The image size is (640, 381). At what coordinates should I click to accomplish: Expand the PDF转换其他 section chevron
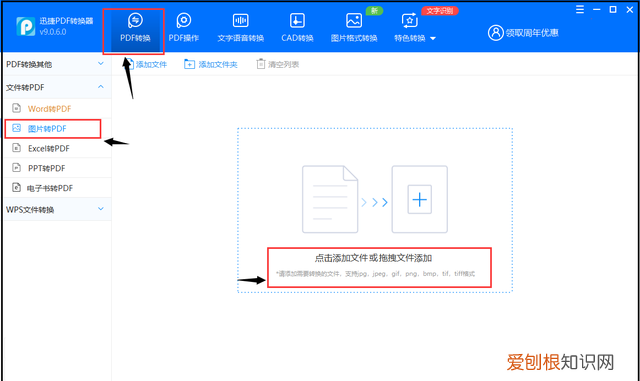tap(101, 64)
